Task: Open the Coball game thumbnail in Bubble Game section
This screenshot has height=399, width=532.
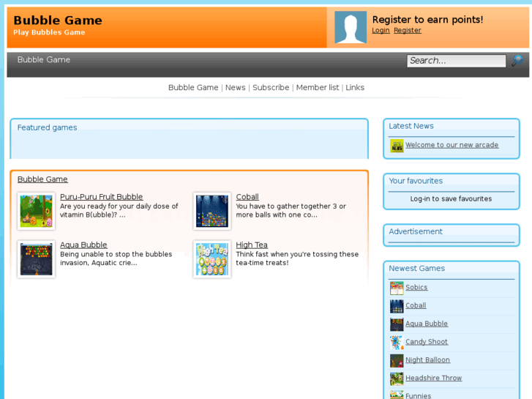Action: [212, 211]
